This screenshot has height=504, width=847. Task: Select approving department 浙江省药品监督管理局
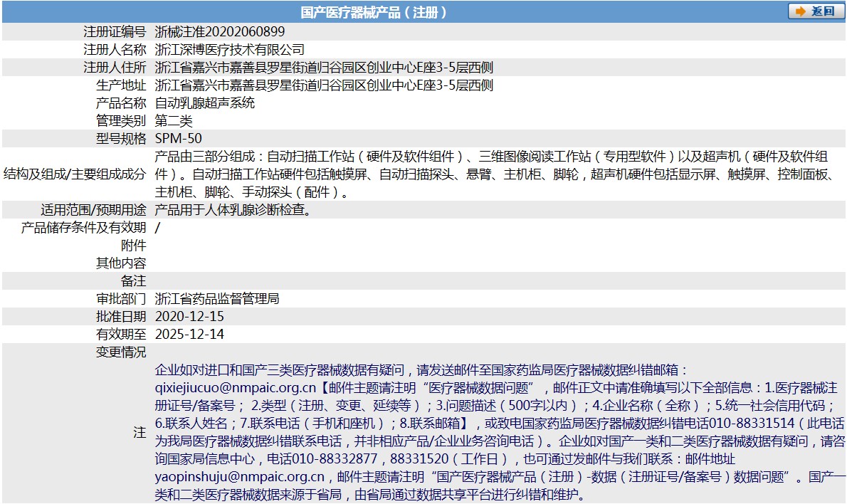click(x=217, y=299)
